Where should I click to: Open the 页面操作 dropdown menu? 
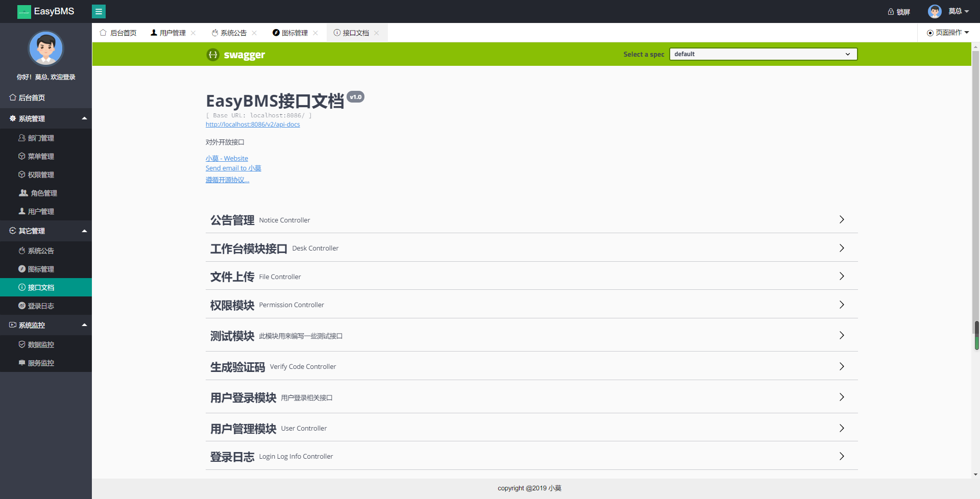[x=948, y=33]
